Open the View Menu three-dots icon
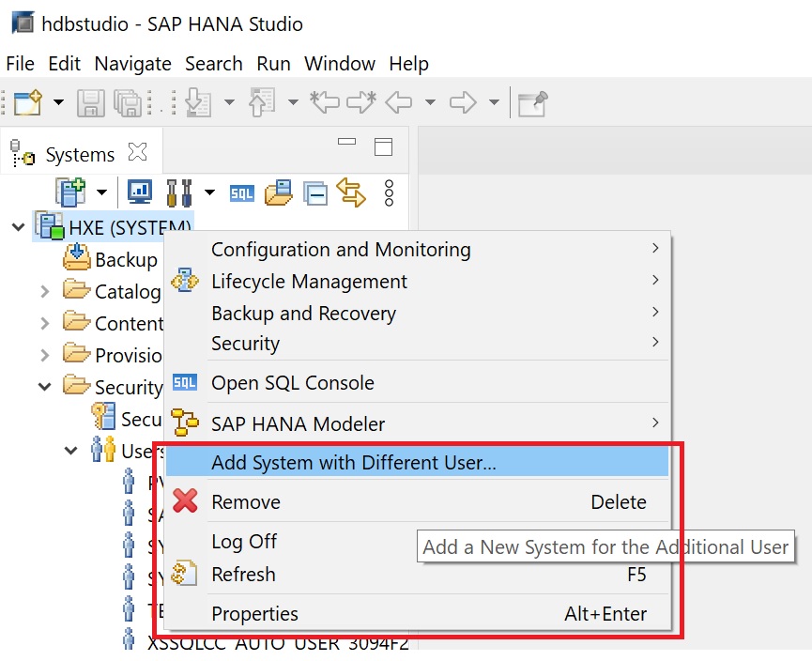 tap(390, 193)
